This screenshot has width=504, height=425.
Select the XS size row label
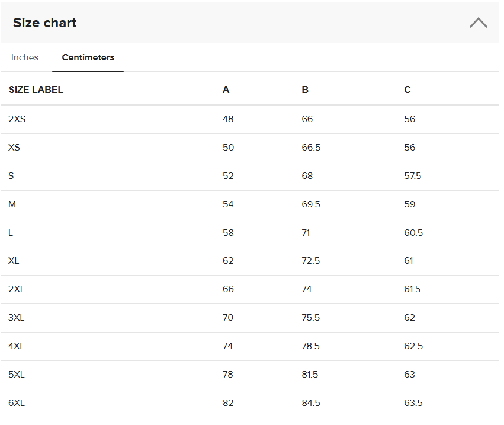pyautogui.click(x=14, y=148)
